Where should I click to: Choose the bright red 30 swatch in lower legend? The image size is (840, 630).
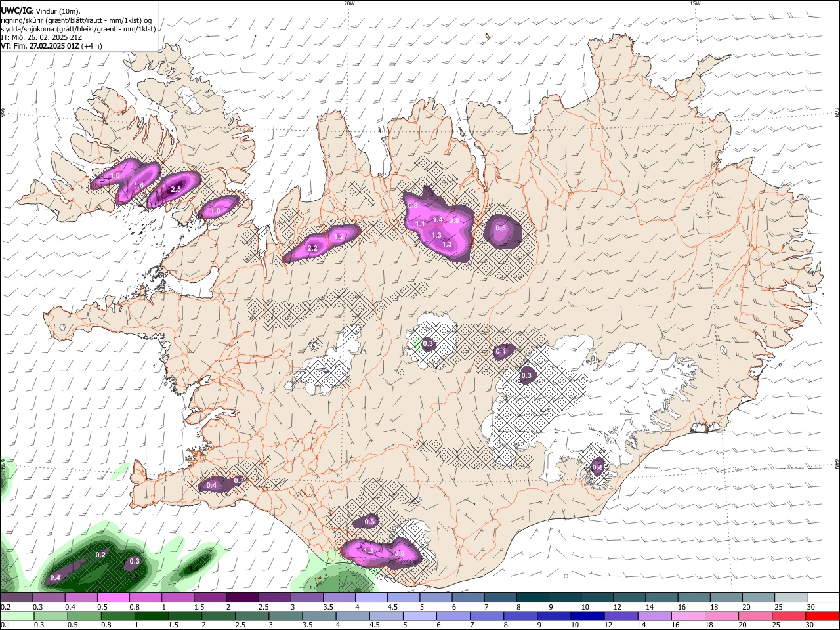coord(824,616)
